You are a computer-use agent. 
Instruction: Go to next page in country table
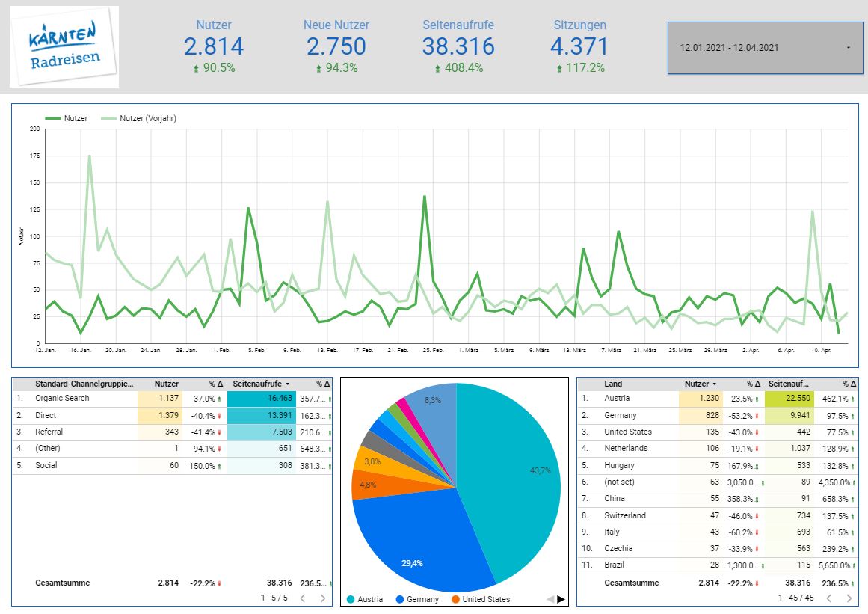[848, 598]
